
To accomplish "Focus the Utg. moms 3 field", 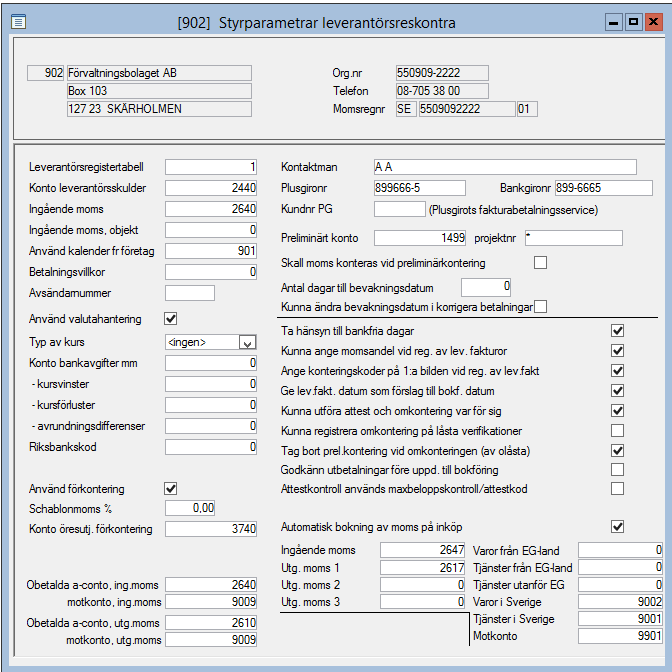I will click(x=423, y=602).
